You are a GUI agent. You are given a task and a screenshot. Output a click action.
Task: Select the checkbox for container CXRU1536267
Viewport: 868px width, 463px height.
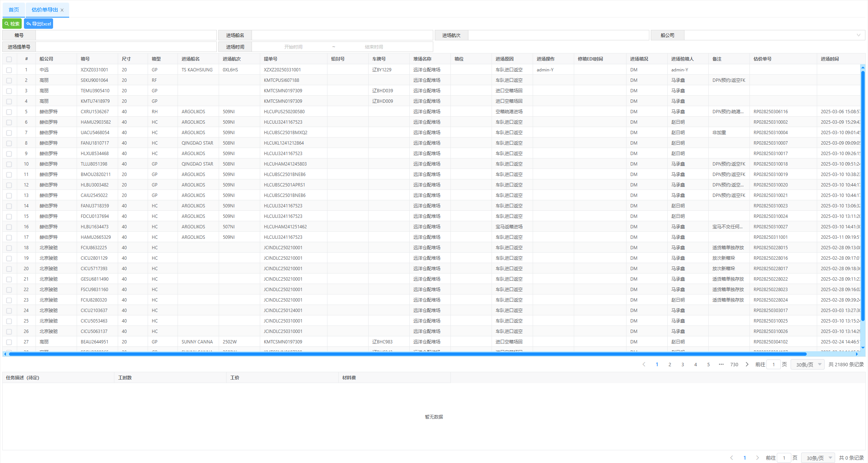click(9, 112)
